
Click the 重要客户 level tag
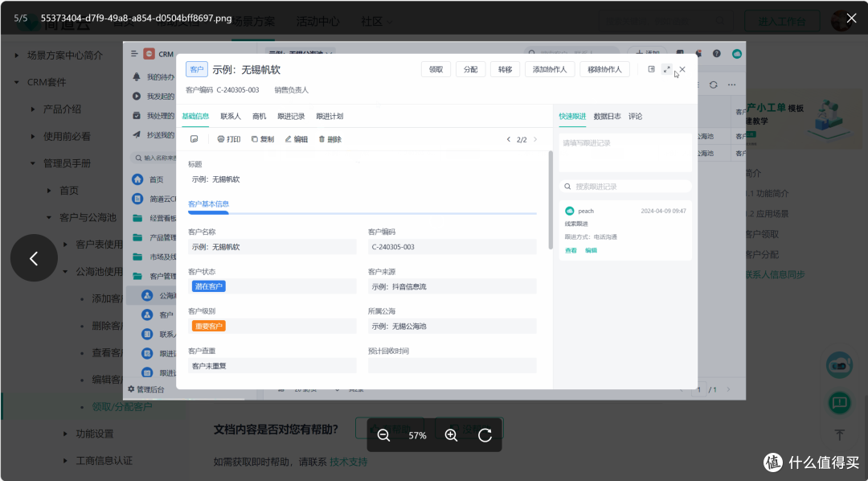pos(209,327)
